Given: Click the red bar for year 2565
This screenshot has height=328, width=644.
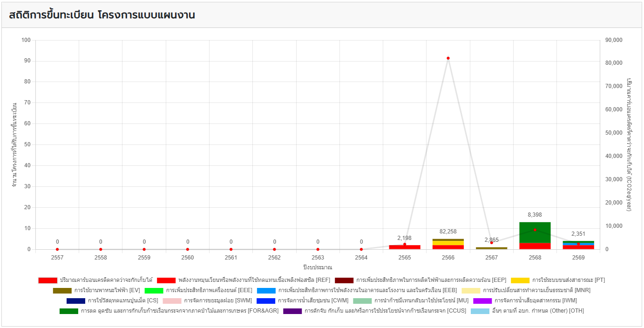Looking at the screenshot, I should click(x=405, y=247).
